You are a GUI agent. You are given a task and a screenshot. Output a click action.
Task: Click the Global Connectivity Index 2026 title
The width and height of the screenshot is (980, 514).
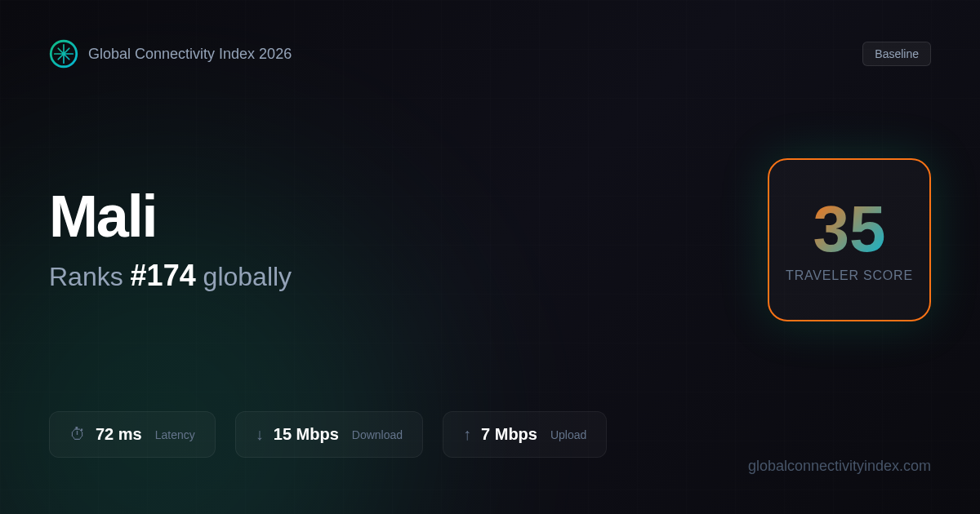(x=189, y=54)
